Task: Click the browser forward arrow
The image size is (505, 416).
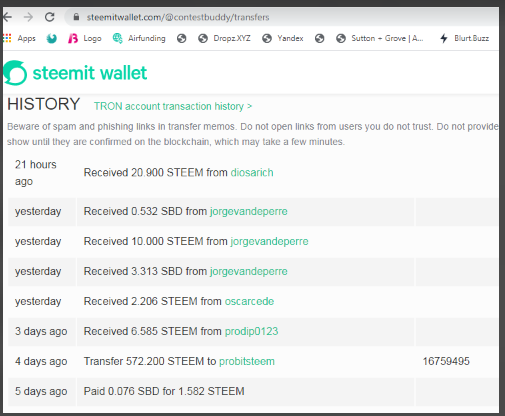Action: [29, 17]
